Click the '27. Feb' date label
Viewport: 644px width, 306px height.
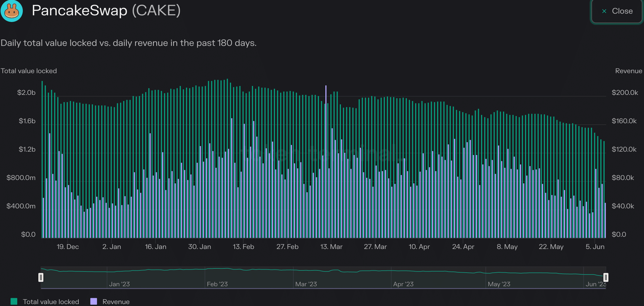pyautogui.click(x=287, y=247)
